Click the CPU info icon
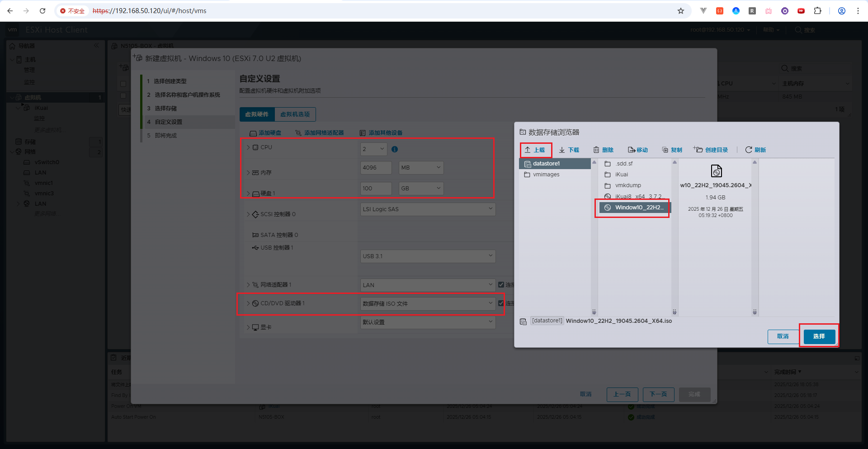 click(395, 149)
